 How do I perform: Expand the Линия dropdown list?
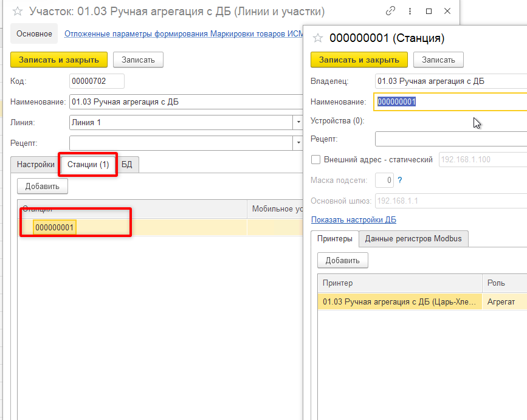[x=298, y=122]
